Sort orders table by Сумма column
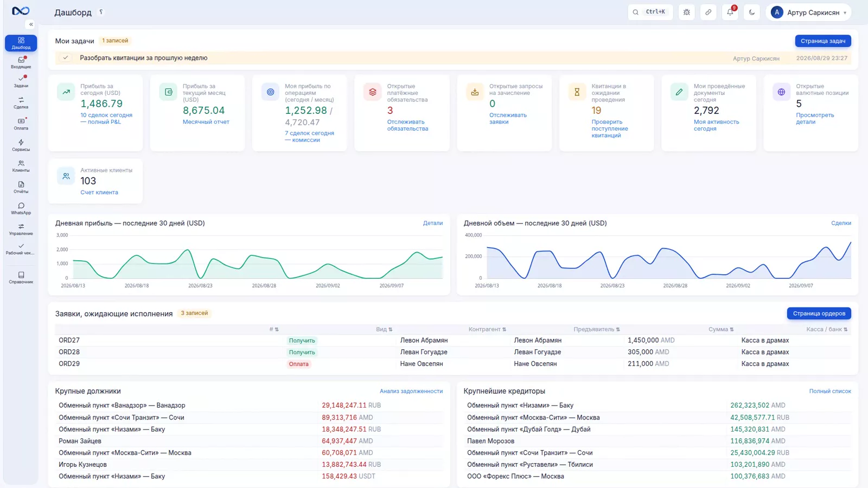 tap(721, 329)
